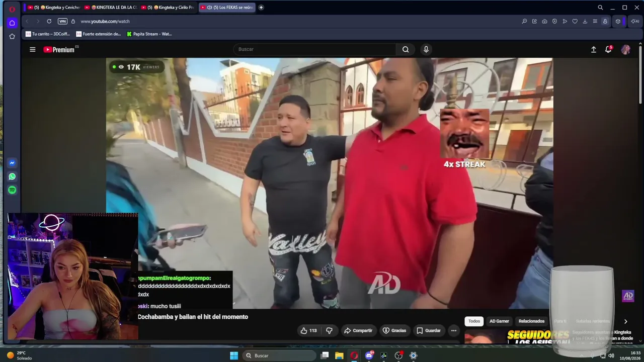Click the find-in-page zoom icon in the toolbar

point(524,21)
